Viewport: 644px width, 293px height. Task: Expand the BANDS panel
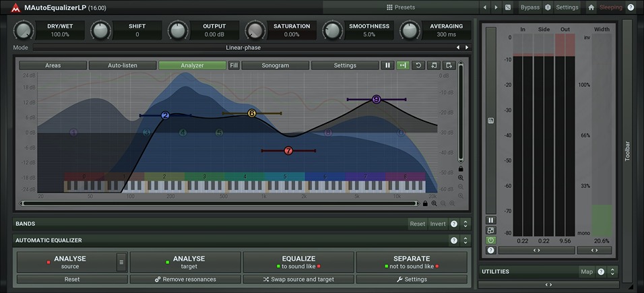click(465, 224)
